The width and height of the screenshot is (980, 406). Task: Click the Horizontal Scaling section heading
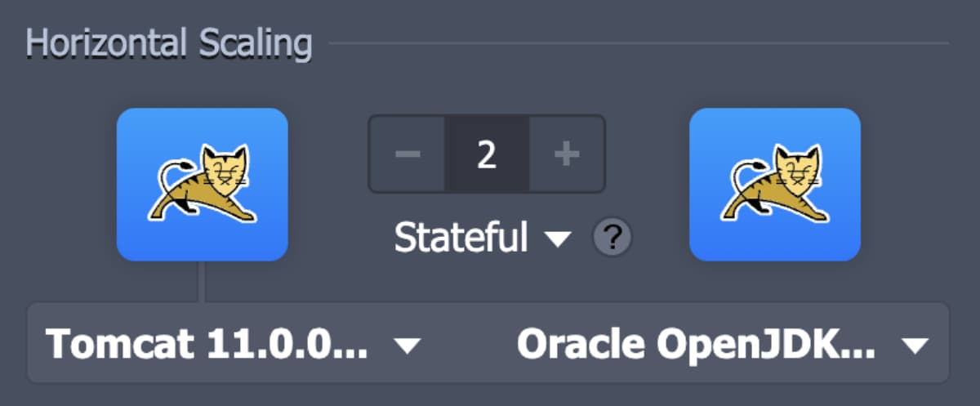pyautogui.click(x=169, y=43)
